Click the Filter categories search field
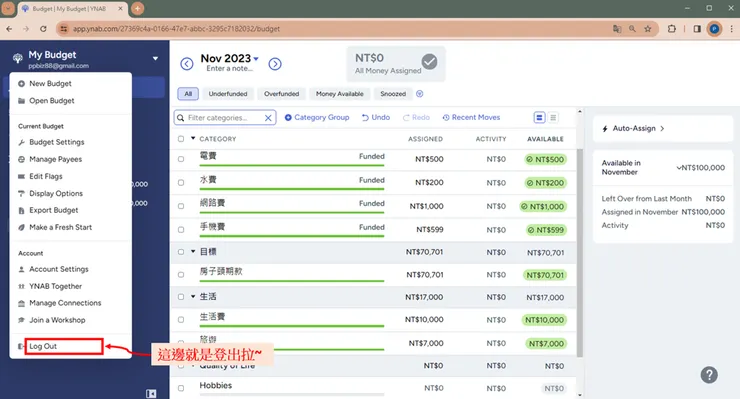This screenshot has height=399, width=740. click(225, 118)
